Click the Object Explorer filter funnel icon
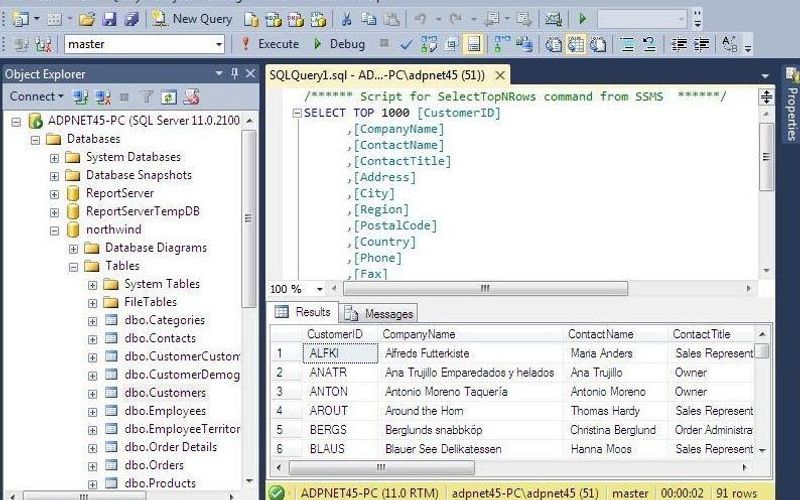Image resolution: width=800 pixels, height=500 pixels. pyautogui.click(x=146, y=97)
